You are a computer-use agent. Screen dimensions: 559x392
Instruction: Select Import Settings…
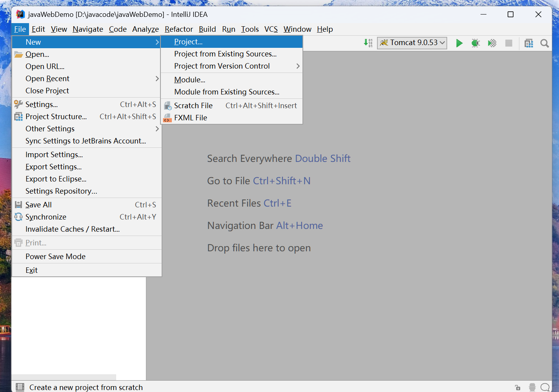(x=87, y=154)
